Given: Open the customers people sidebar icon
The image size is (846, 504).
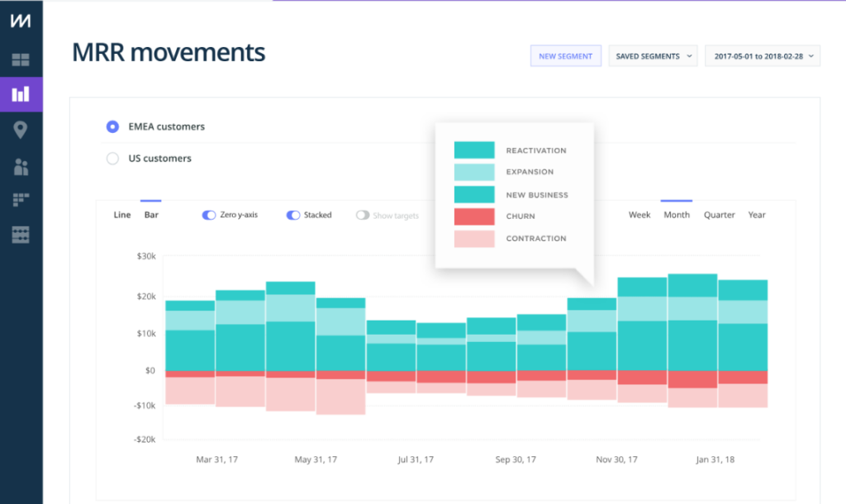Looking at the screenshot, I should (x=21, y=167).
